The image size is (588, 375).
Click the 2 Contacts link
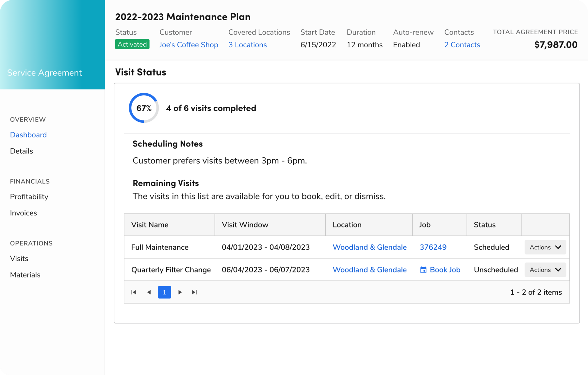[x=462, y=45]
